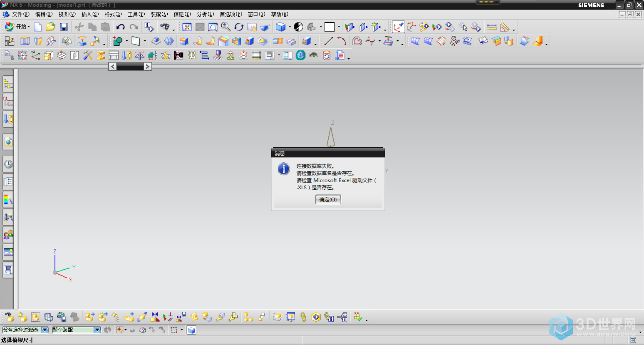Click the chain link WAVE linker icon

[x=303, y=317]
